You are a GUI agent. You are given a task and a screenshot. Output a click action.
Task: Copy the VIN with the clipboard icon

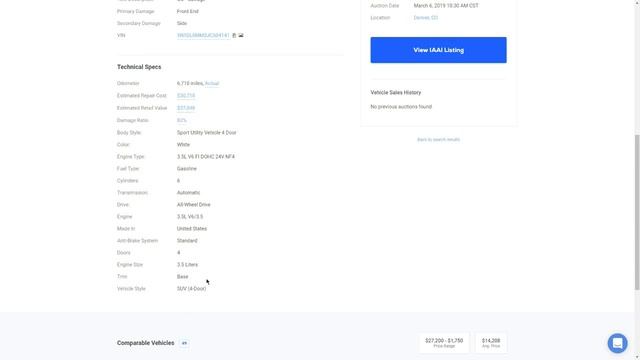click(x=234, y=36)
